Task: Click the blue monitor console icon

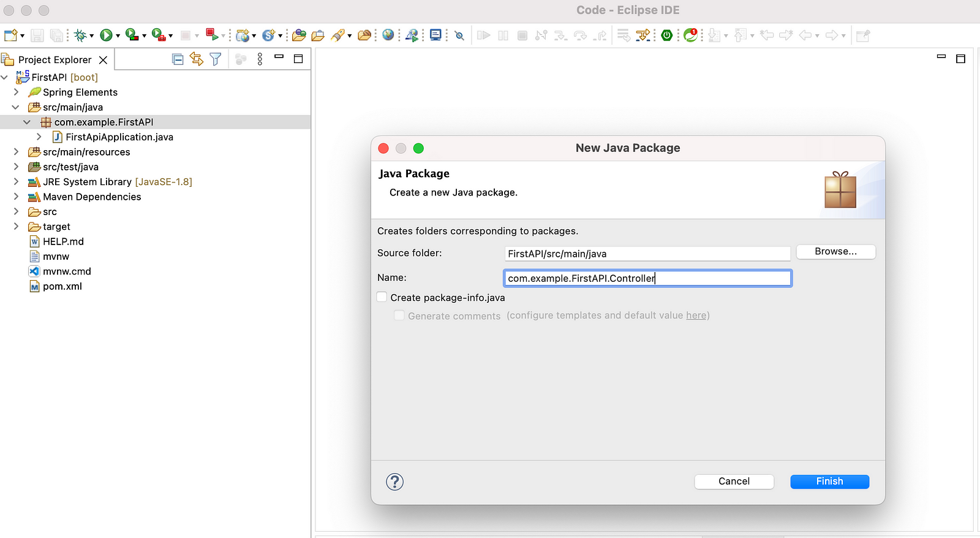Action: [435, 35]
